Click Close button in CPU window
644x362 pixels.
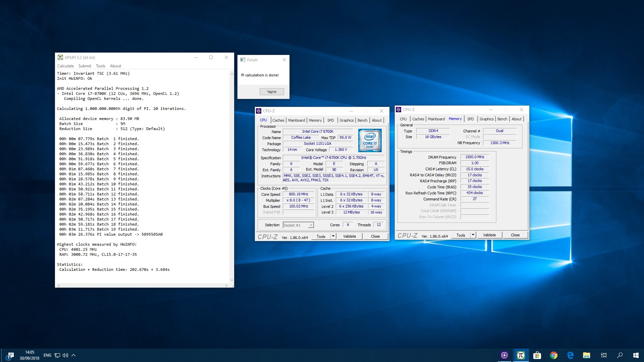(x=375, y=236)
